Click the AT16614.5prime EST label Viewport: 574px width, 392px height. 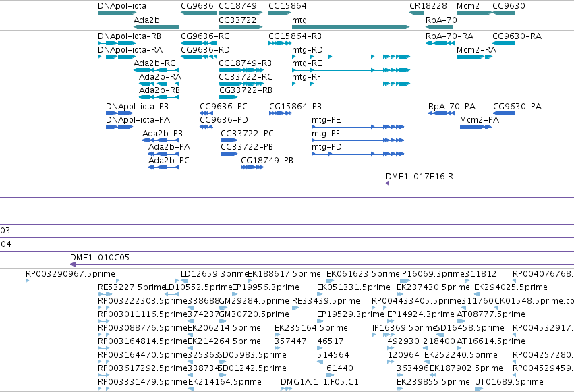pyautogui.click(x=491, y=341)
